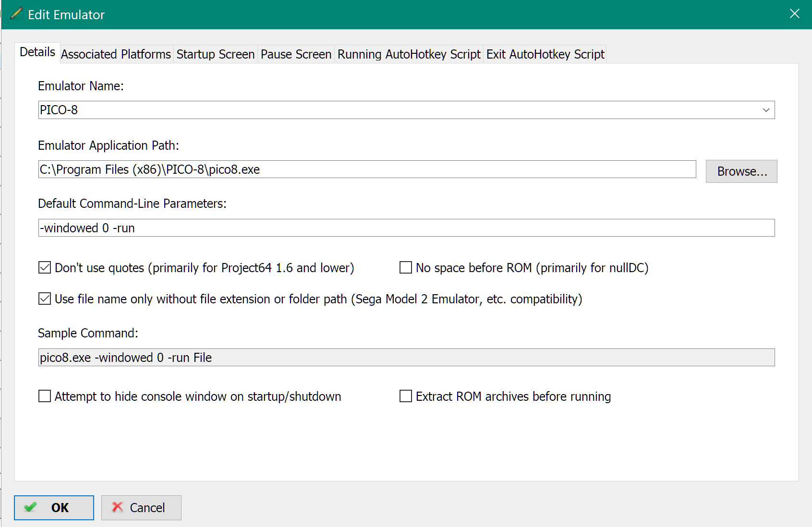The image size is (812, 527).
Task: Open the Startup Screen tab
Action: click(216, 54)
